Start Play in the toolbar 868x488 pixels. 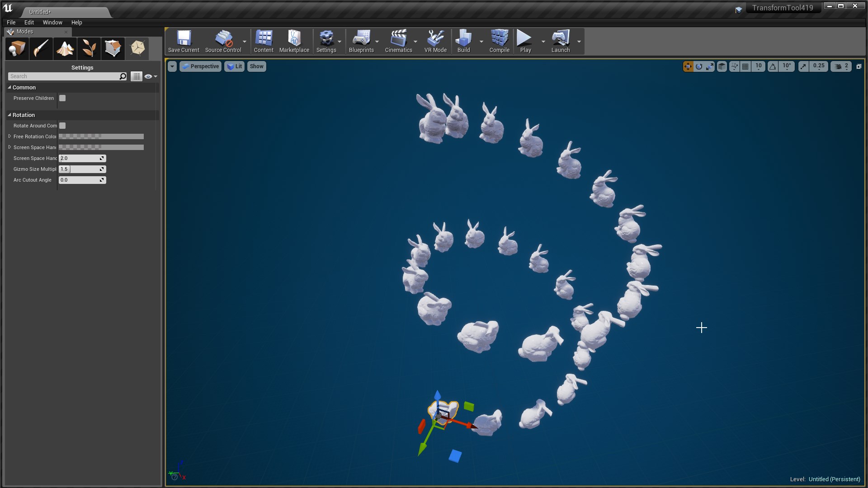coord(525,42)
